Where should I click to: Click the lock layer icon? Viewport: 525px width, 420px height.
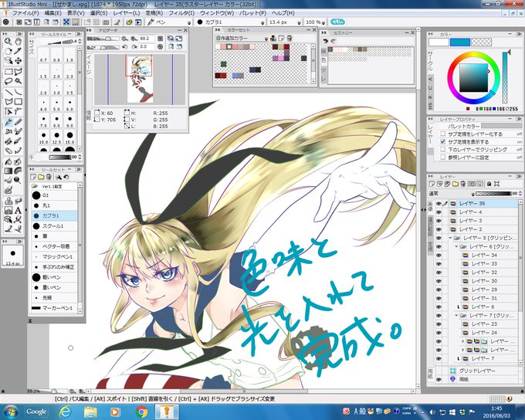(489, 184)
